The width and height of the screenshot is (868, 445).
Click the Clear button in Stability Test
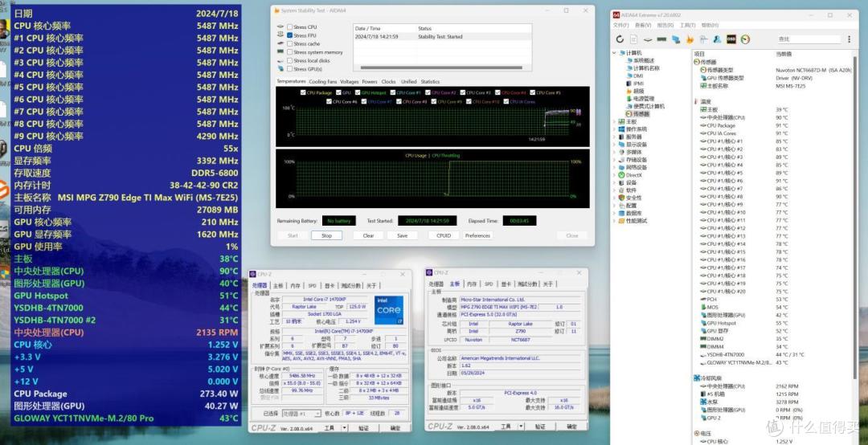368,236
